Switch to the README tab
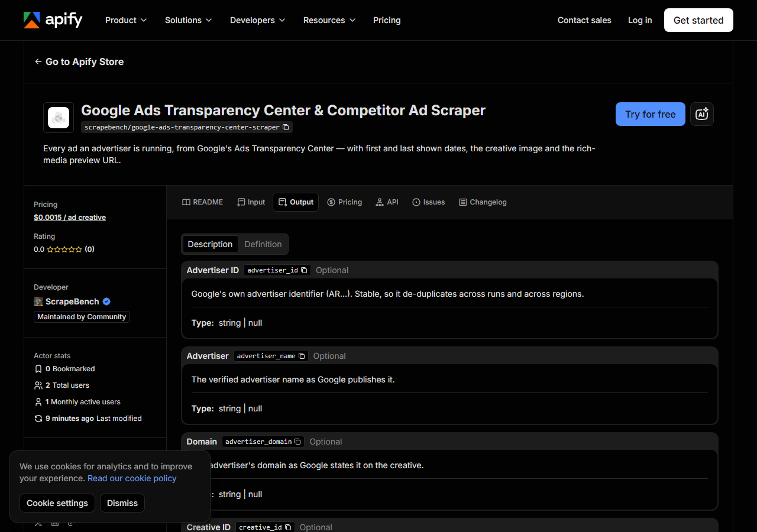Screen dimensions: 757x532 tap(202, 202)
